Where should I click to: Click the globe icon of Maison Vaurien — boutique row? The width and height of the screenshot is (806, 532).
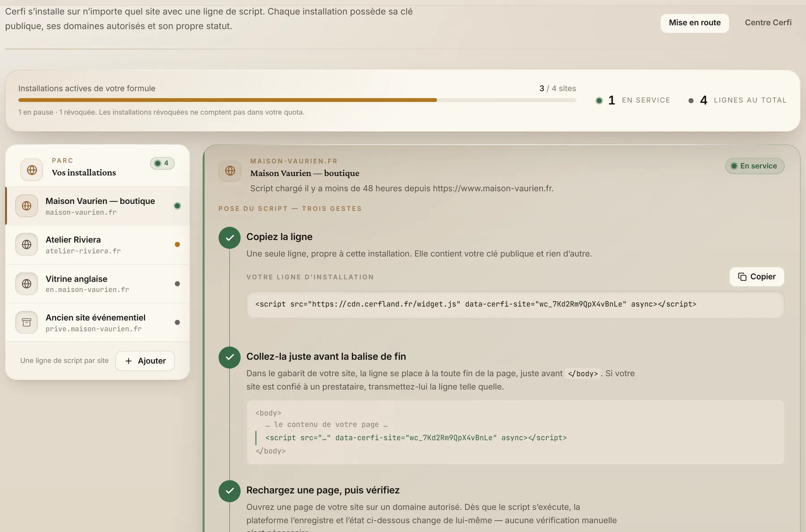click(27, 206)
